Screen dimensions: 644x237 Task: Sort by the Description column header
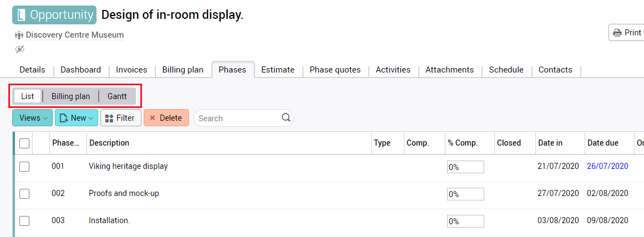[109, 143]
